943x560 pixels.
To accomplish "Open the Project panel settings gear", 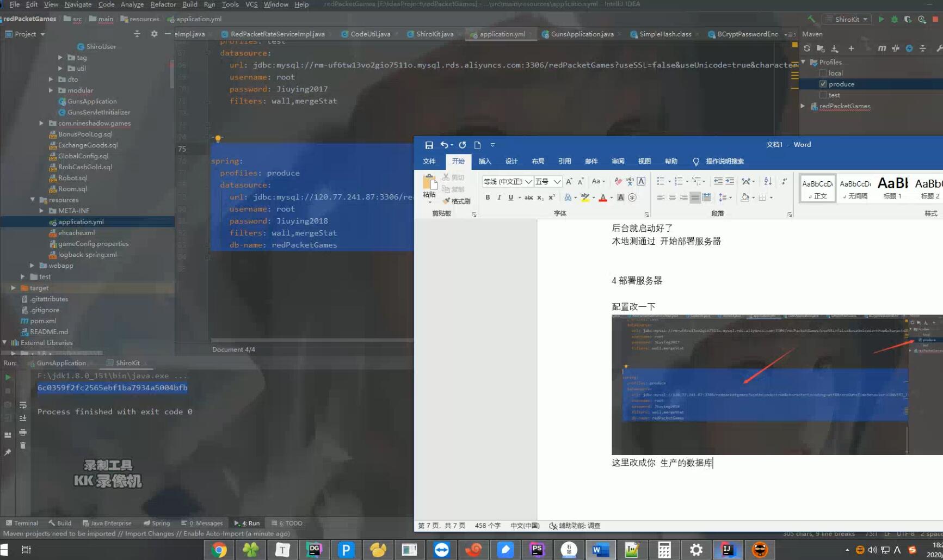I will click(x=154, y=34).
